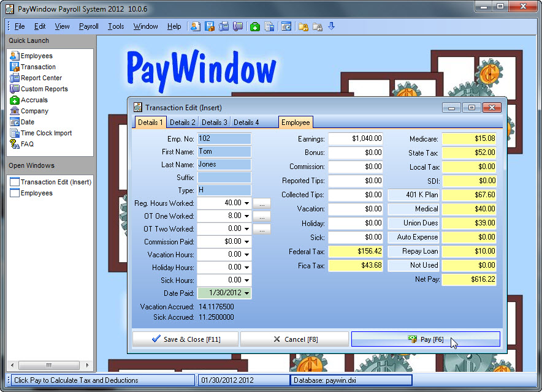Open the Tools menu
Image resolution: width=542 pixels, height=392 pixels.
click(x=116, y=26)
